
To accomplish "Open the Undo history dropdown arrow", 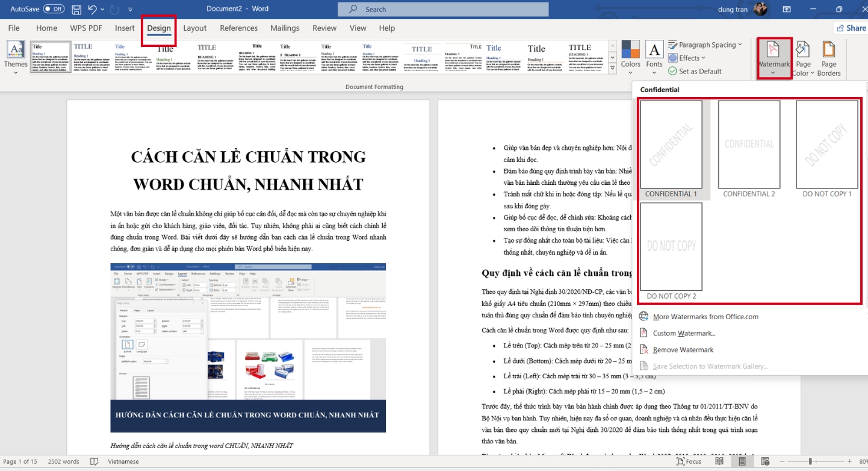I will (x=102, y=10).
